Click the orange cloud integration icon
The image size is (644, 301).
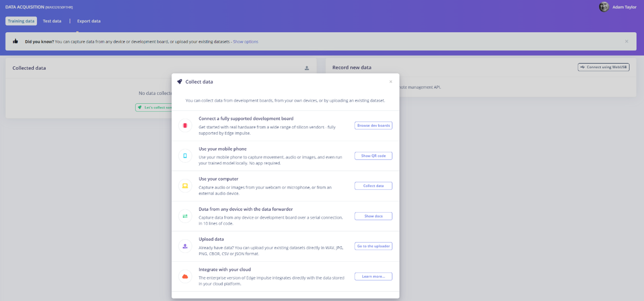click(x=185, y=276)
